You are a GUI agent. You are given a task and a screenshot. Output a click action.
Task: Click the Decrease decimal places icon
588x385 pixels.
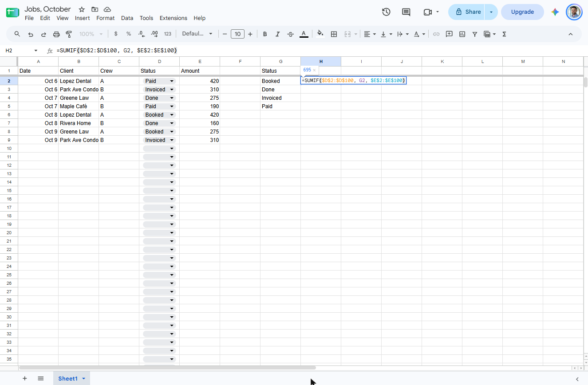[142, 34]
